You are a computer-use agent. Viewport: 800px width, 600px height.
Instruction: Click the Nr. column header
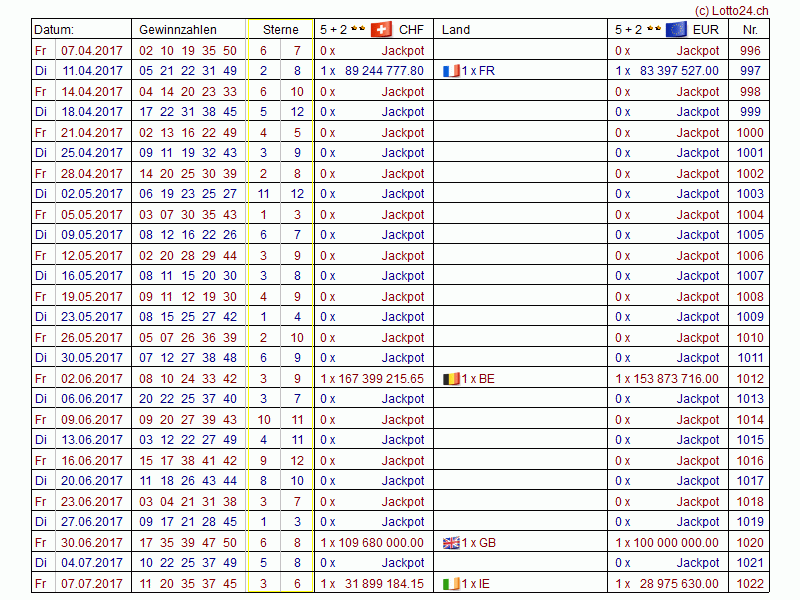(750, 30)
